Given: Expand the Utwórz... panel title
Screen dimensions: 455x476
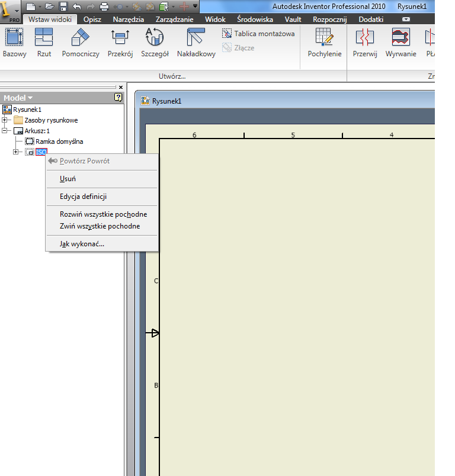Looking at the screenshot, I should pos(172,76).
